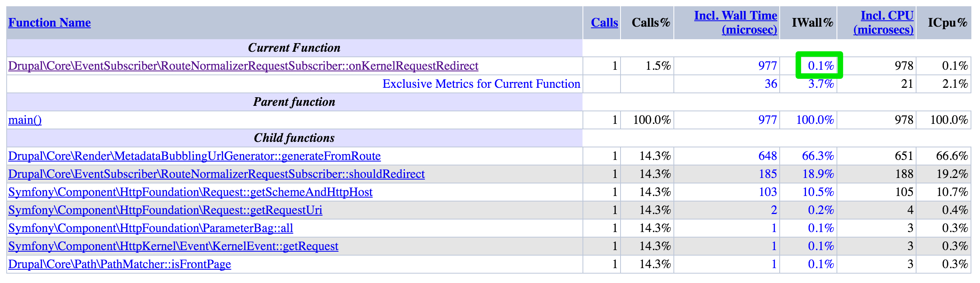The image size is (980, 283).
Task: Click Calls% 100.0% in the main() row
Action: tap(652, 120)
